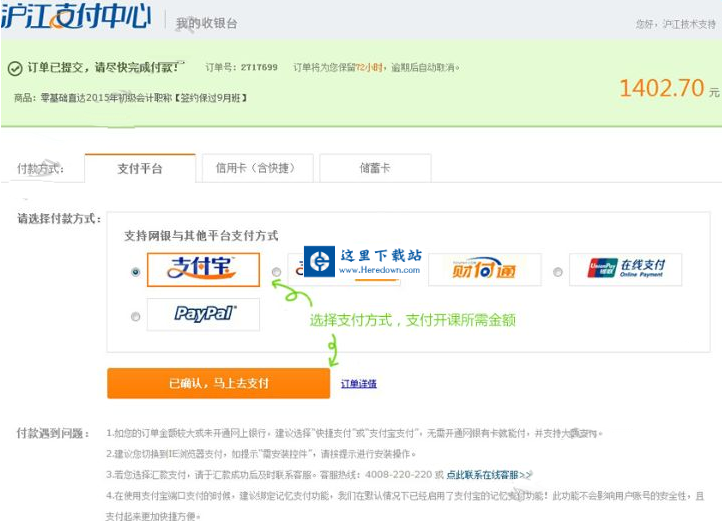
Task: Open the 订单详情 link
Action: click(359, 384)
